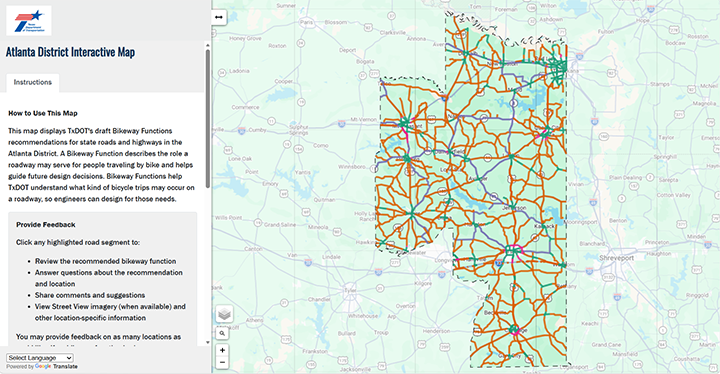Click the Jacksonville label on map

(x=355, y=369)
